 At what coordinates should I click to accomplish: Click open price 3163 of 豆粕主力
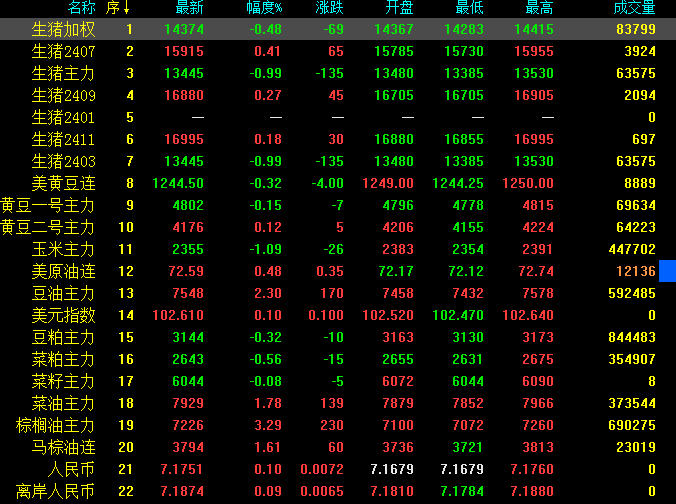398,337
